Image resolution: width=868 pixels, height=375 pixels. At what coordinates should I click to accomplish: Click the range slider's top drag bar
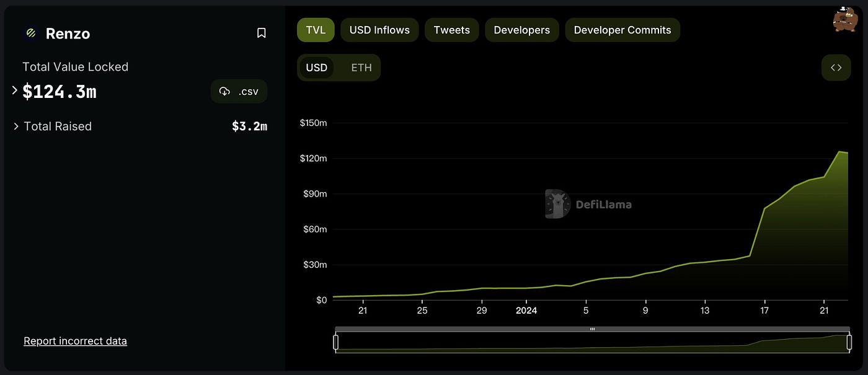click(x=592, y=329)
